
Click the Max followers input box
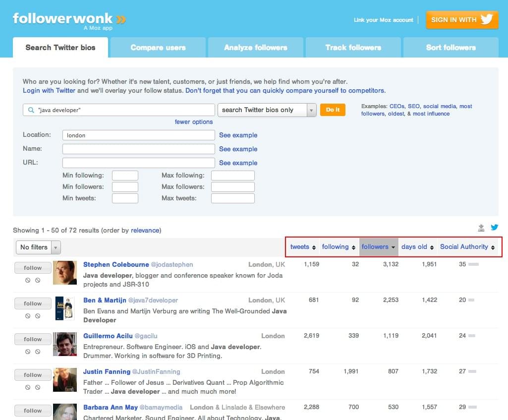click(x=233, y=186)
